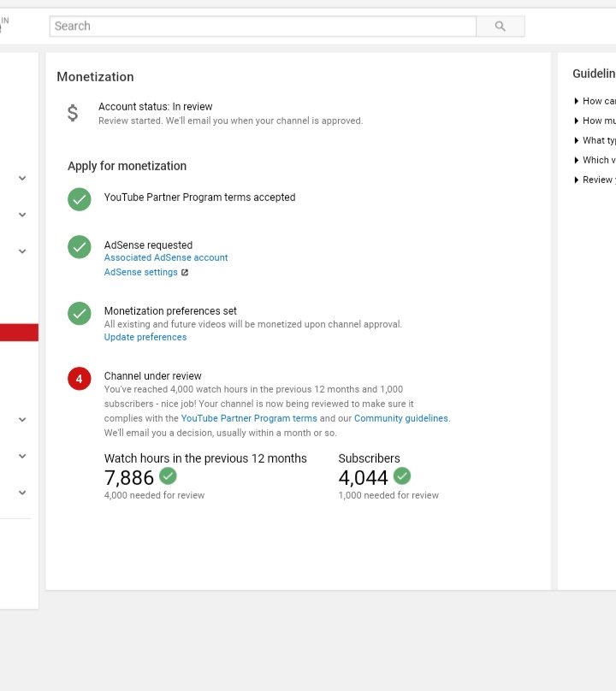Click the 7,886 watch hours value
The image size is (616, 691).
(128, 478)
